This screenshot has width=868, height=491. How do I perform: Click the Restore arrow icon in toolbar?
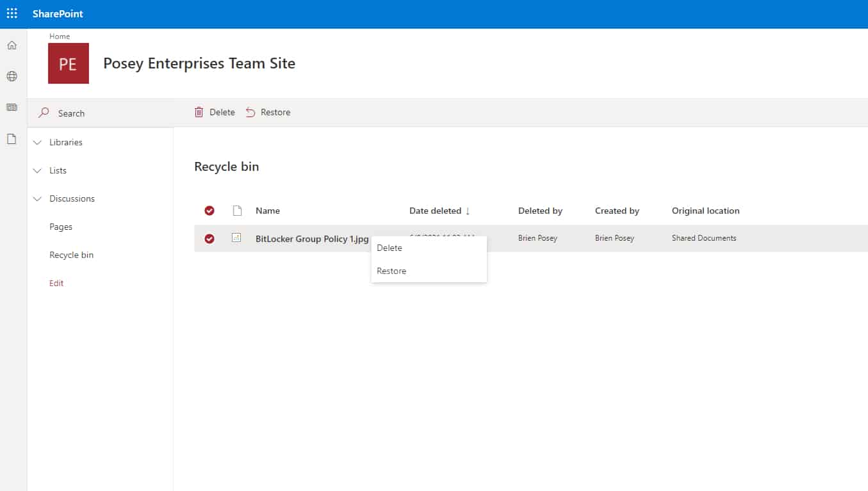point(250,112)
